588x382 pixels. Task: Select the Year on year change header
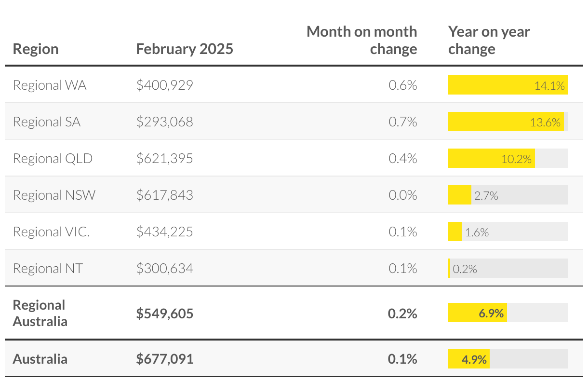[489, 40]
